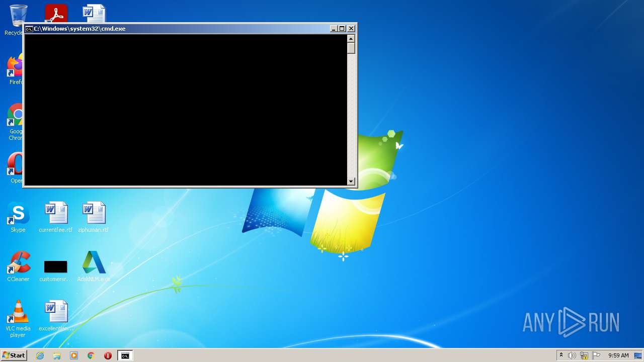Open the ziphuman.rtf document

point(94,217)
